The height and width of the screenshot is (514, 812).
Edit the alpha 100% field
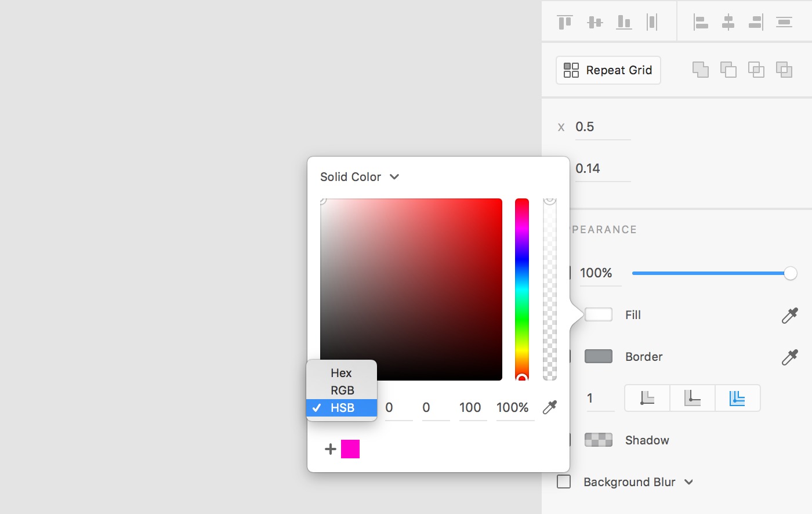point(515,408)
